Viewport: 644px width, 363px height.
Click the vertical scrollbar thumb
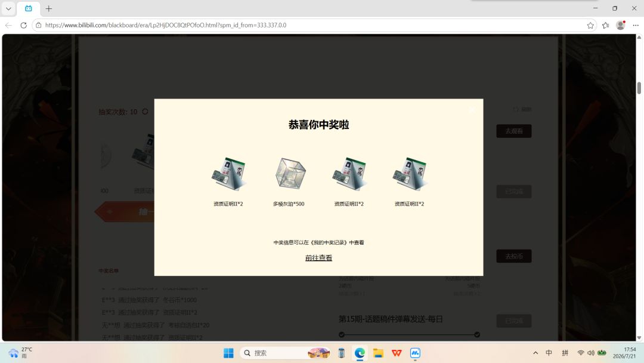tap(639, 88)
